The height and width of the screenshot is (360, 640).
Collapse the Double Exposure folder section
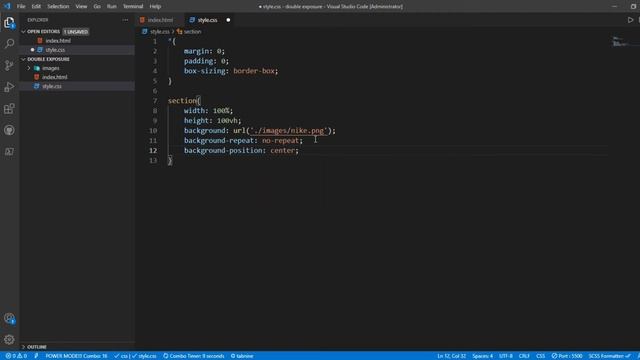pyautogui.click(x=48, y=59)
